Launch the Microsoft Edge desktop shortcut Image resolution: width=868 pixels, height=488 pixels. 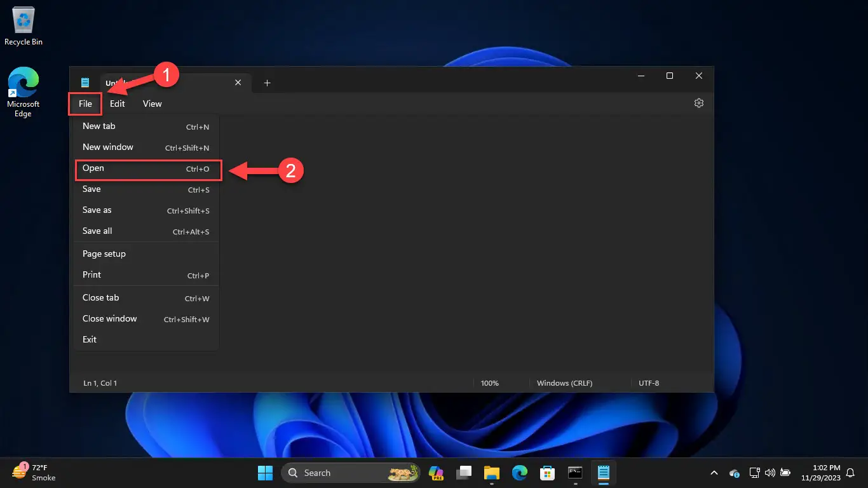(24, 93)
